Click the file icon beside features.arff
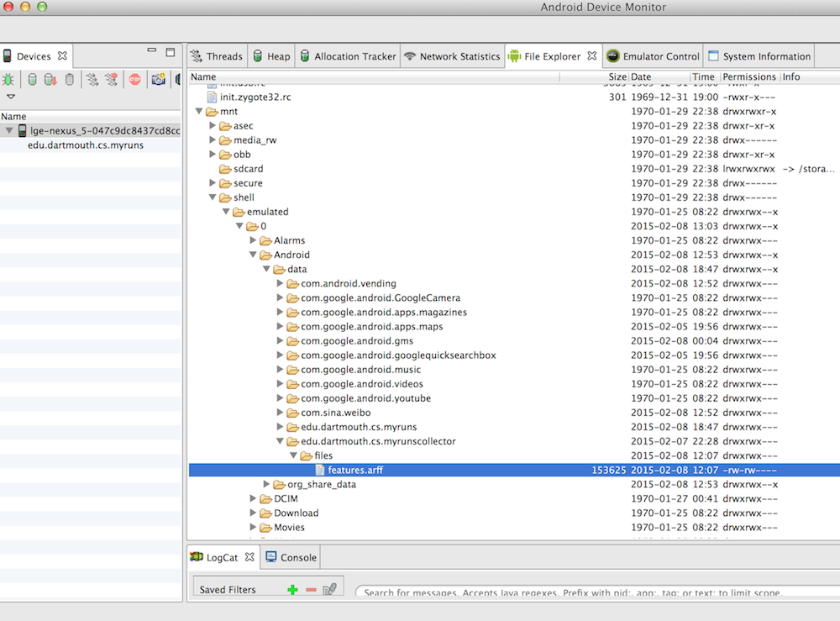 [320, 470]
